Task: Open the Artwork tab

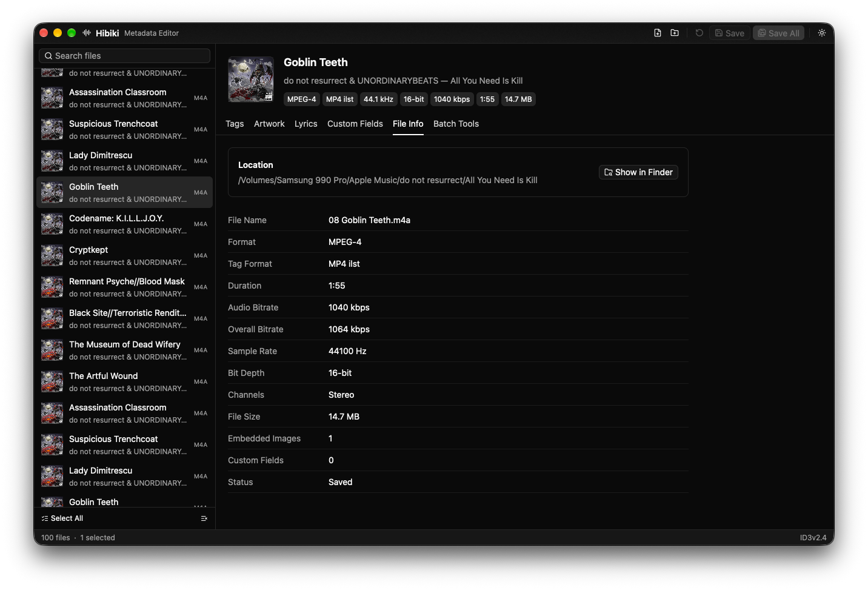Action: coord(269,124)
